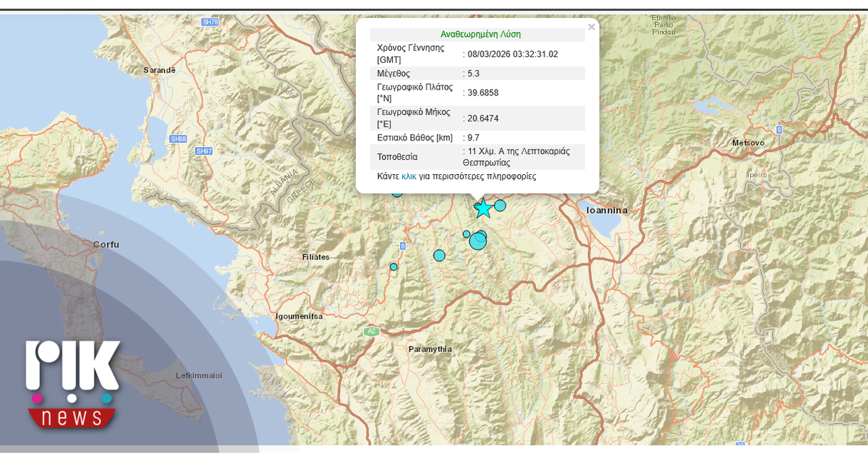Screen dimensions: 868x454
Task: Click the Ioannina city label
Action: pyautogui.click(x=607, y=210)
